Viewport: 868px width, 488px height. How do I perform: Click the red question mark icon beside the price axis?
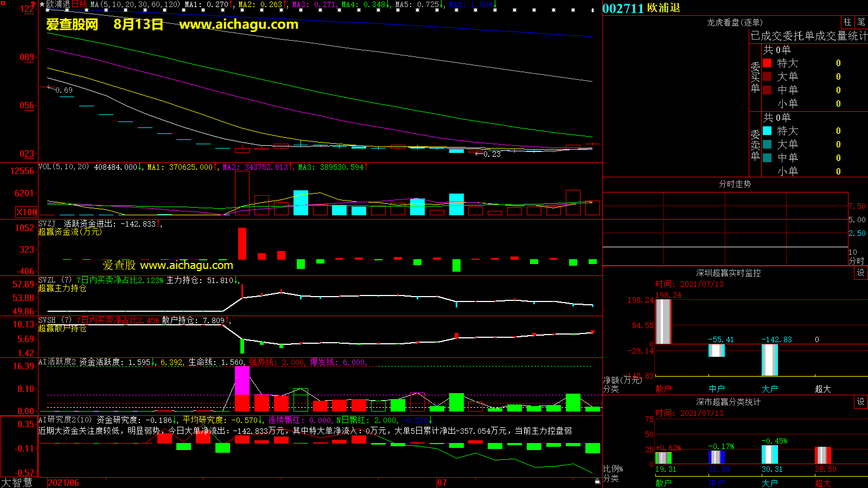[x=33, y=5]
